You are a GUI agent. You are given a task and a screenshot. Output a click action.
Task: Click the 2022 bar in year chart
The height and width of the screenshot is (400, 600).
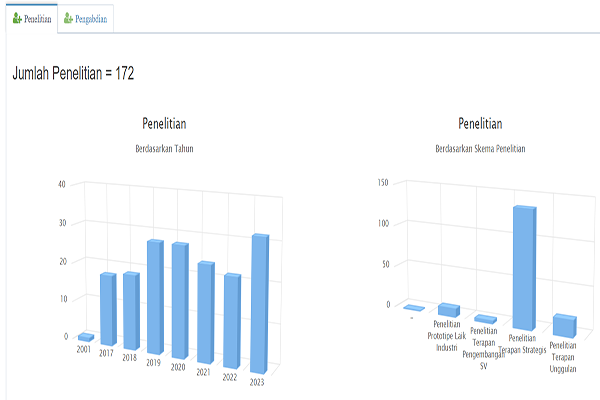(232, 320)
